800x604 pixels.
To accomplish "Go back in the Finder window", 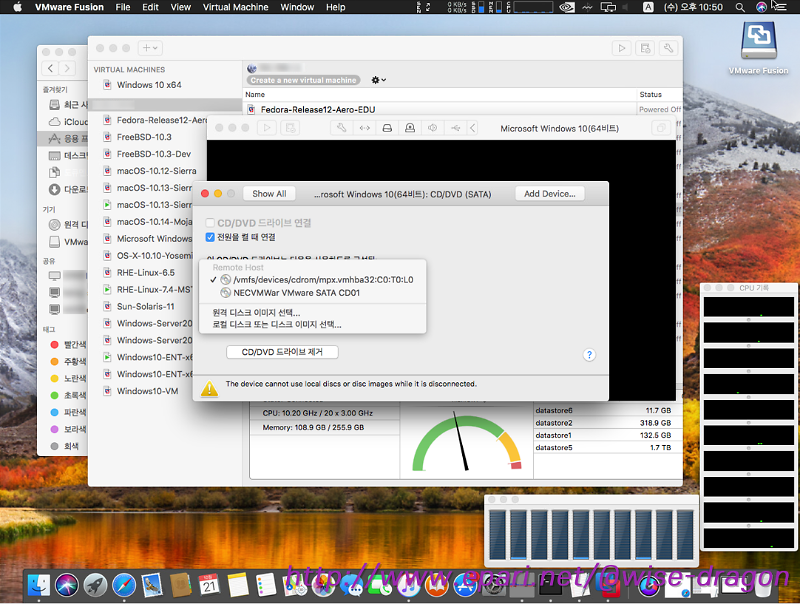I will coord(50,68).
